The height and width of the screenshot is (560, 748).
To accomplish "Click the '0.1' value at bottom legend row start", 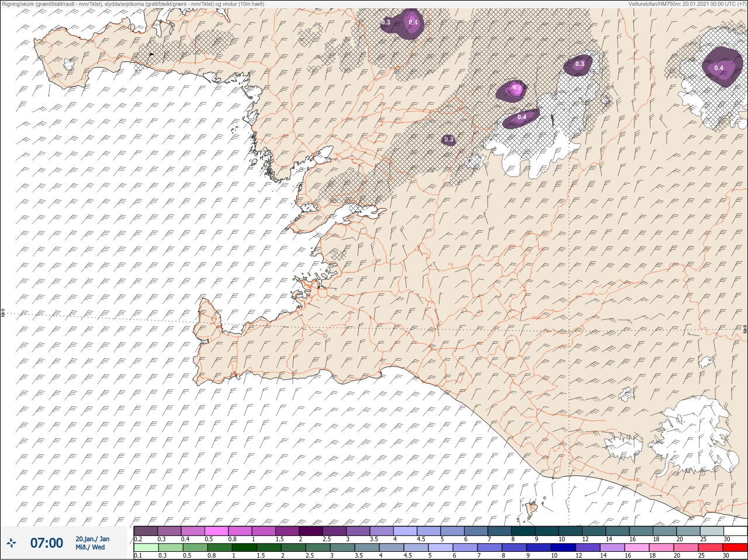I will tap(138, 556).
